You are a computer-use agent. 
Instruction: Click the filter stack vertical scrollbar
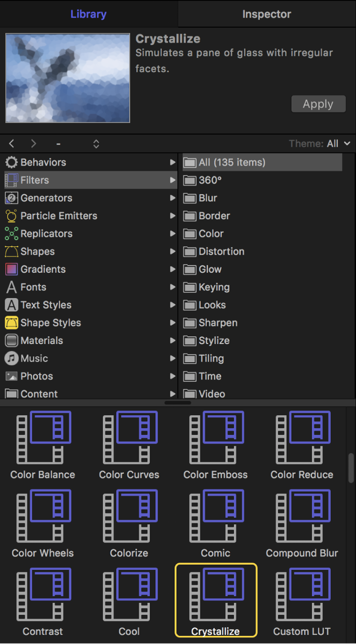[x=351, y=469]
